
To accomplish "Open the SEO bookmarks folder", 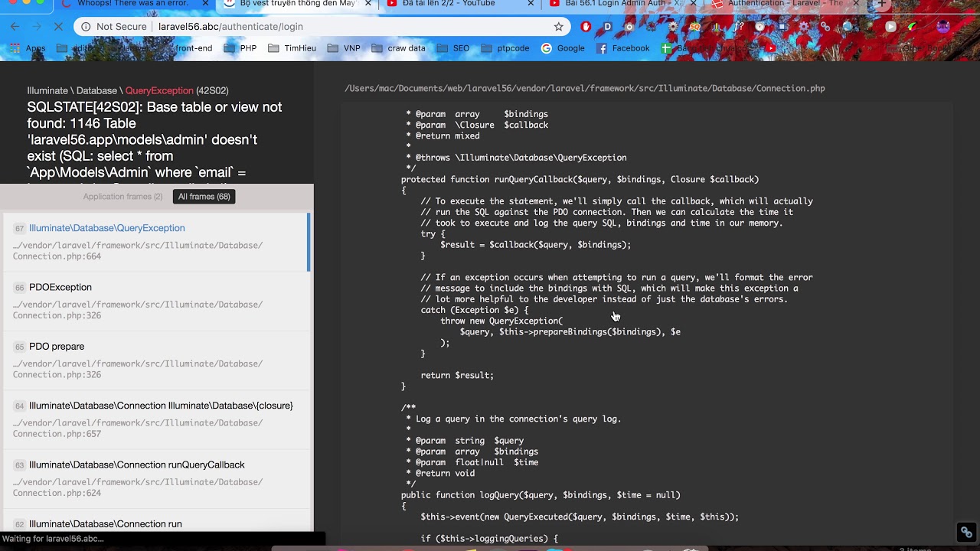I will [x=453, y=48].
